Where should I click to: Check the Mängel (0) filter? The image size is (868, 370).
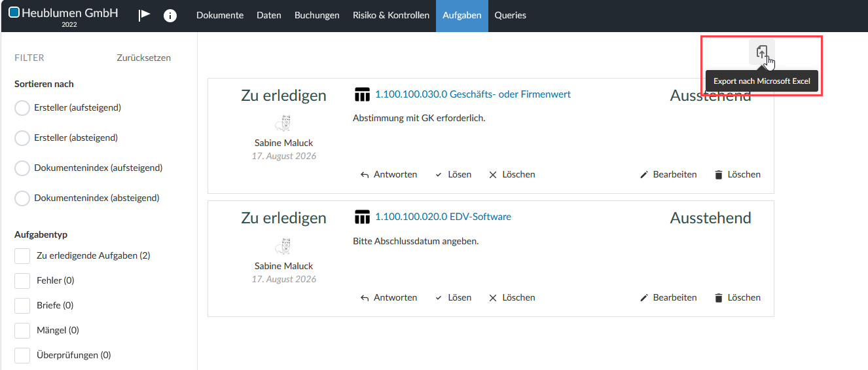click(22, 331)
